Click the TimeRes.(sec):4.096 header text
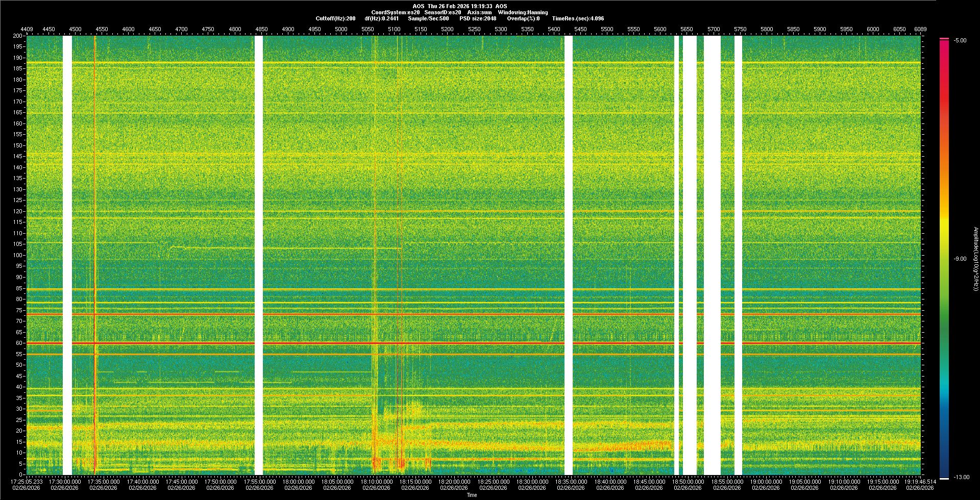This screenshot has width=980, height=500. click(x=578, y=18)
